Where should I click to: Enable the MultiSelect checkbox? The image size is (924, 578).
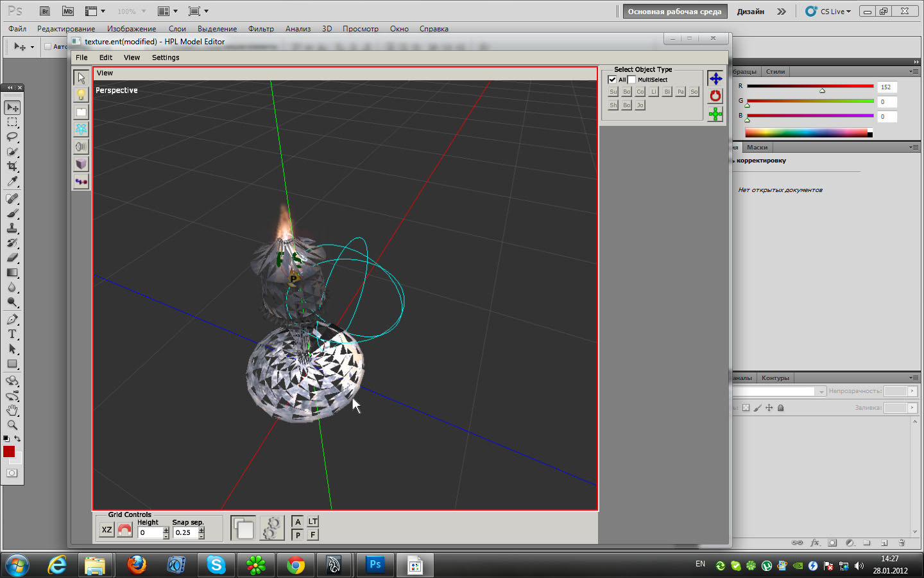(632, 80)
